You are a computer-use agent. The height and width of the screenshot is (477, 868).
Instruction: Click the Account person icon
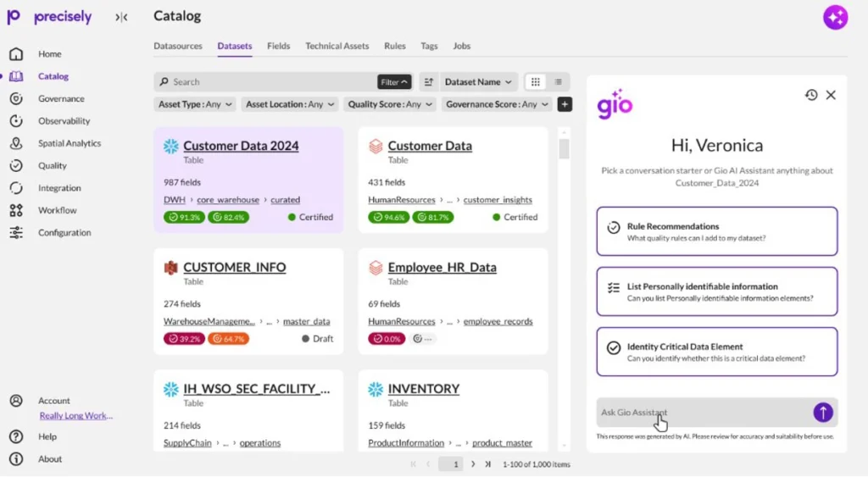click(x=16, y=401)
